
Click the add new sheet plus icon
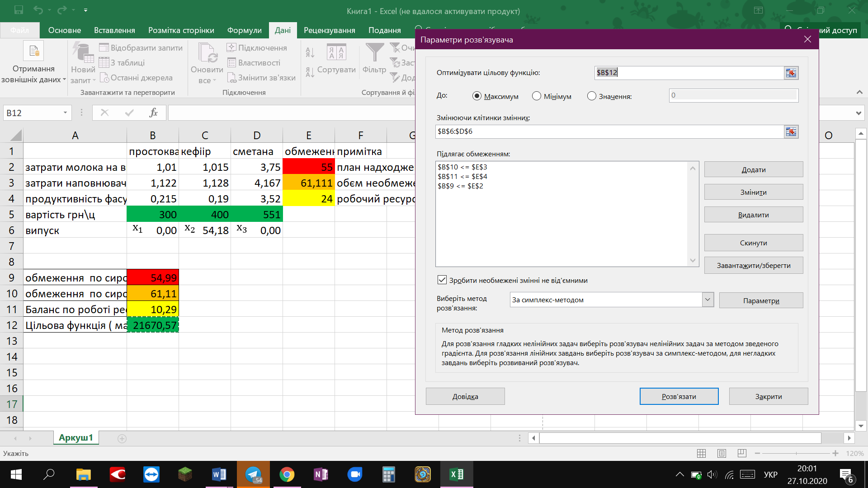tap(122, 438)
